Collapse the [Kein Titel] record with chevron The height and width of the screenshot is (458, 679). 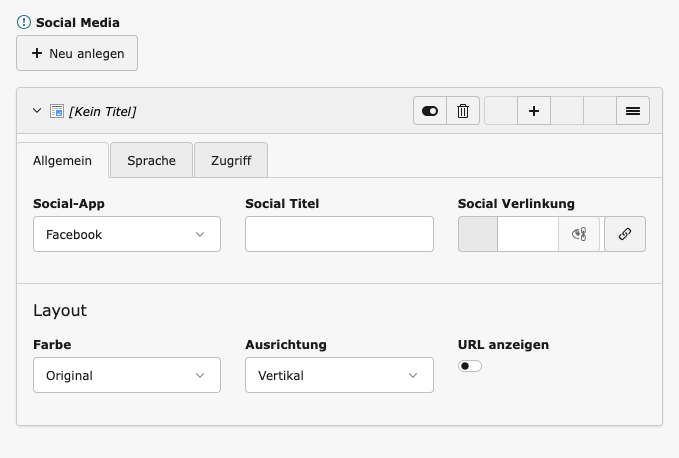(37, 111)
